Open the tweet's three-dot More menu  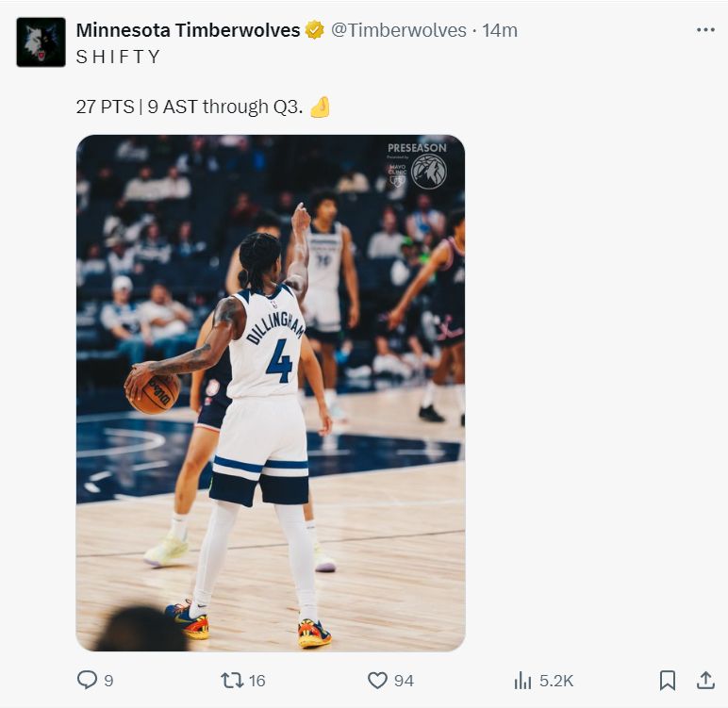coord(705,30)
